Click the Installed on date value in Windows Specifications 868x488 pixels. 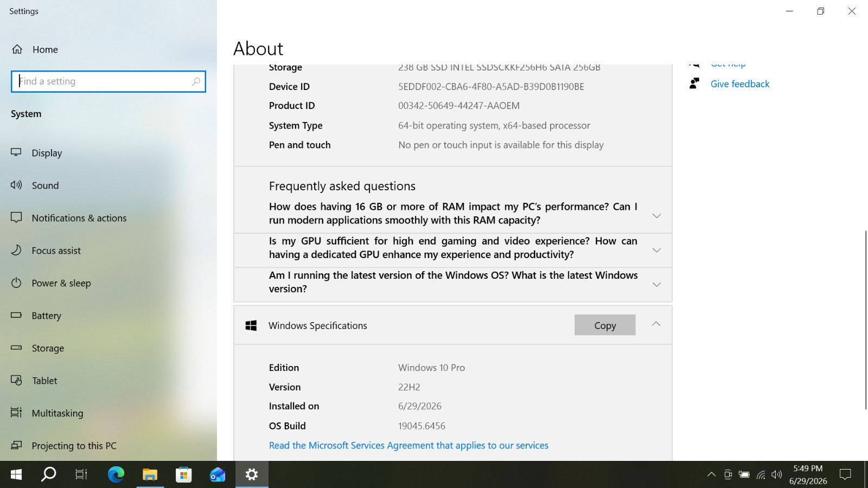[x=420, y=406]
